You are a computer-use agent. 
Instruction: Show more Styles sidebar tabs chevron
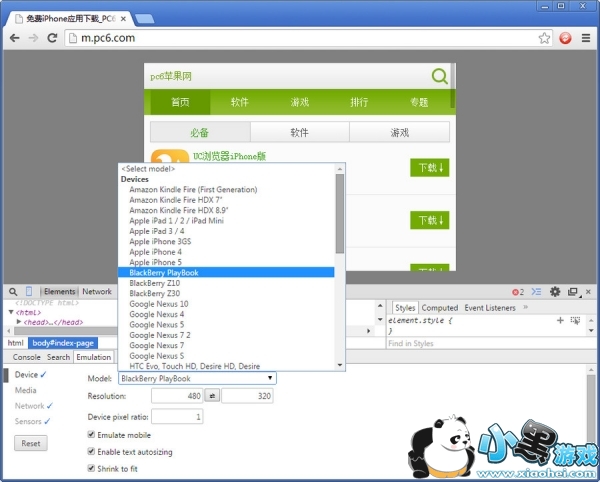click(x=525, y=307)
